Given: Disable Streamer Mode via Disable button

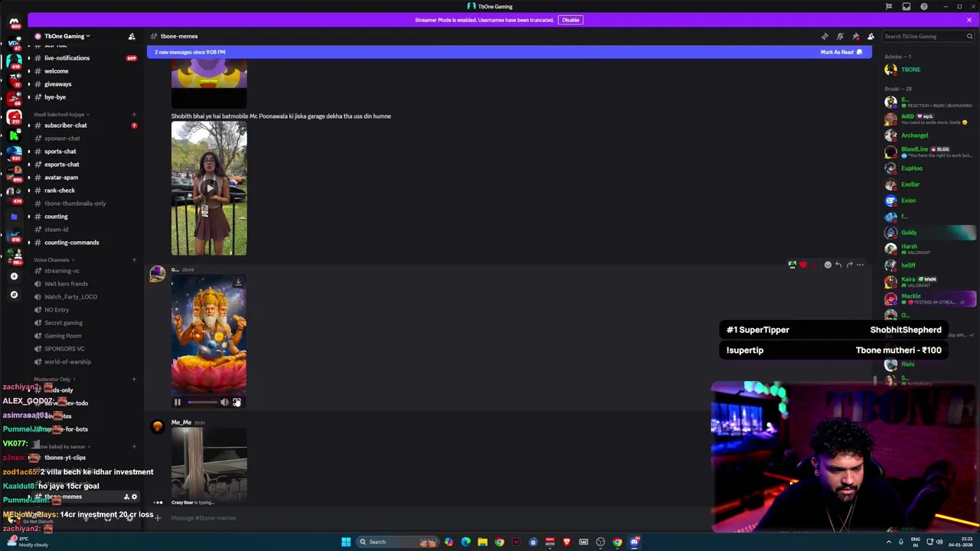Looking at the screenshot, I should pyautogui.click(x=570, y=20).
